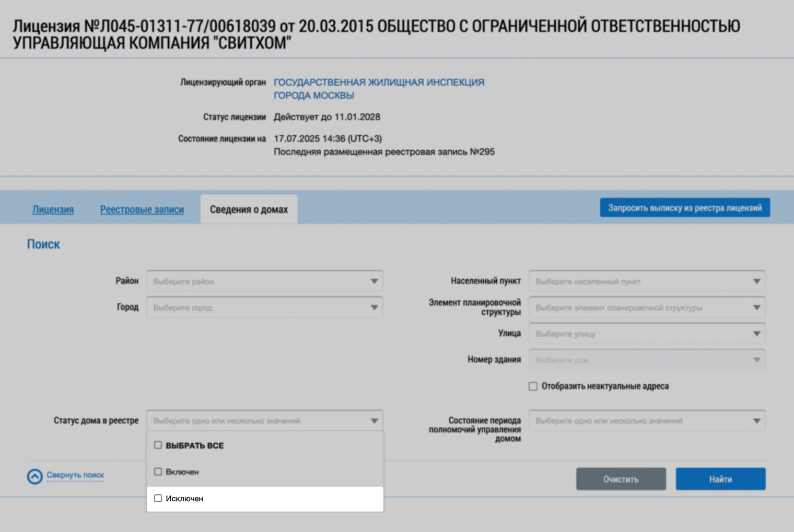The height and width of the screenshot is (532, 794).
Task: Open the Реестровые записи tab
Action: pos(142,209)
